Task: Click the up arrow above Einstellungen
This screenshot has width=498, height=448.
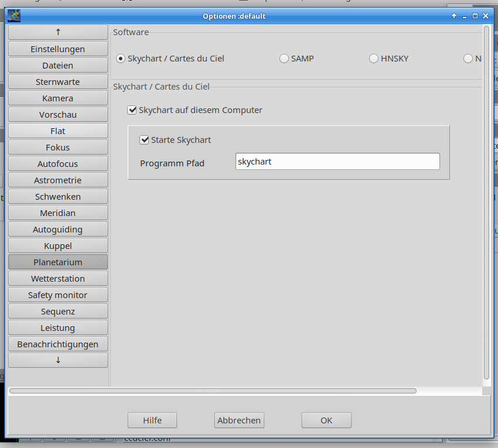Action: (x=58, y=32)
